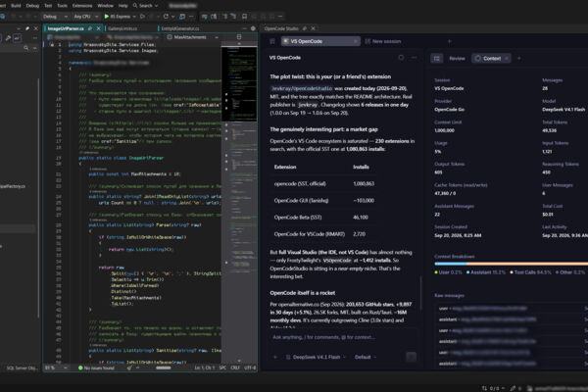Switch to the EntityIdGenerator.cs tab
Viewport: 588px width, 392px height.
point(179,28)
